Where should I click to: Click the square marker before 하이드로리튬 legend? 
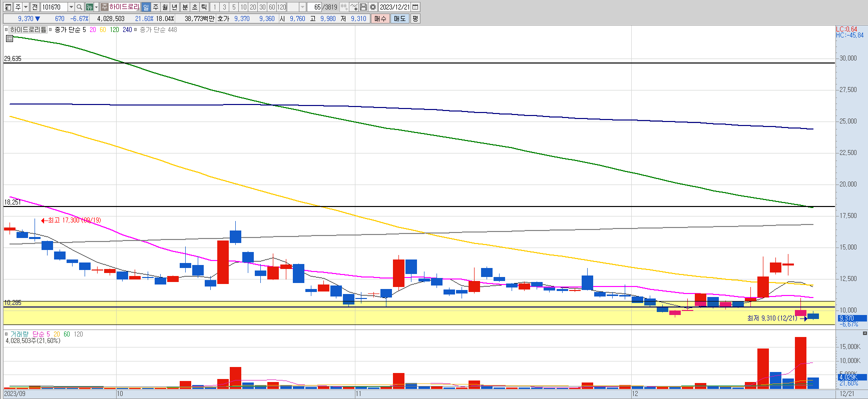tap(7, 29)
